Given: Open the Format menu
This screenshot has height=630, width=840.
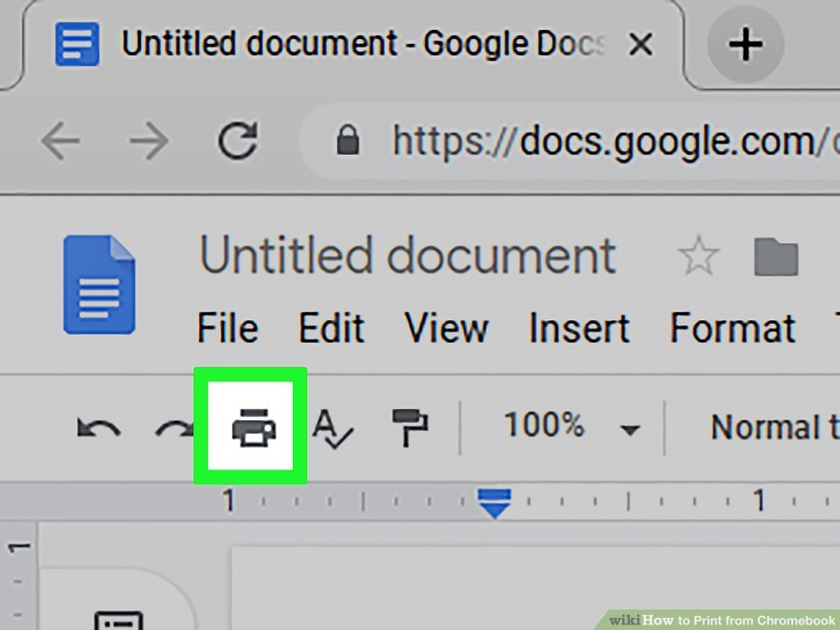Looking at the screenshot, I should pyautogui.click(x=733, y=328).
